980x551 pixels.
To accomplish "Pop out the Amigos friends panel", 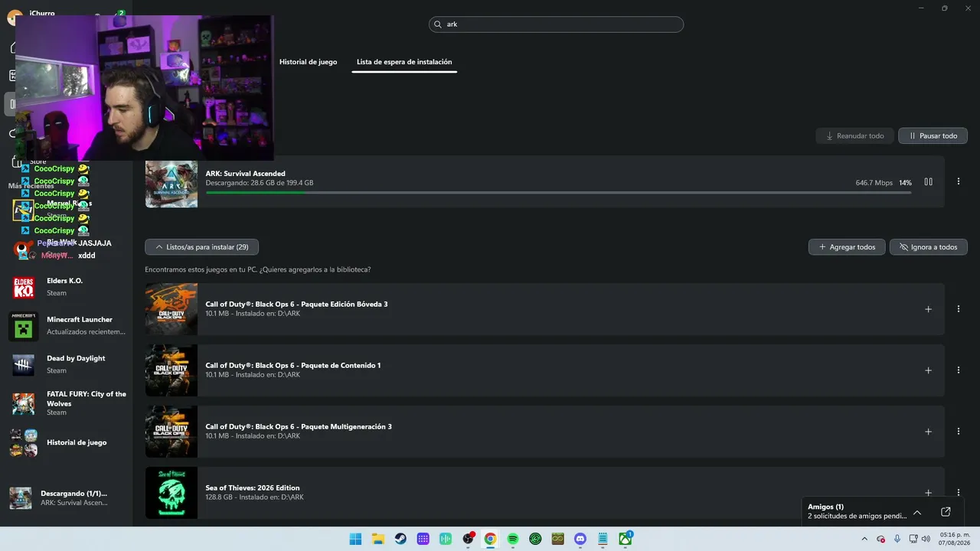I will pos(946,512).
